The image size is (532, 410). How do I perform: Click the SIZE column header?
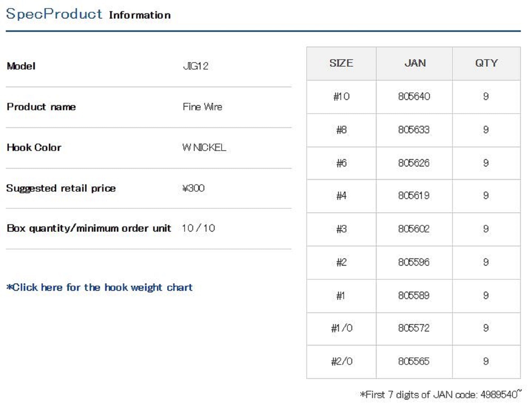pos(341,63)
